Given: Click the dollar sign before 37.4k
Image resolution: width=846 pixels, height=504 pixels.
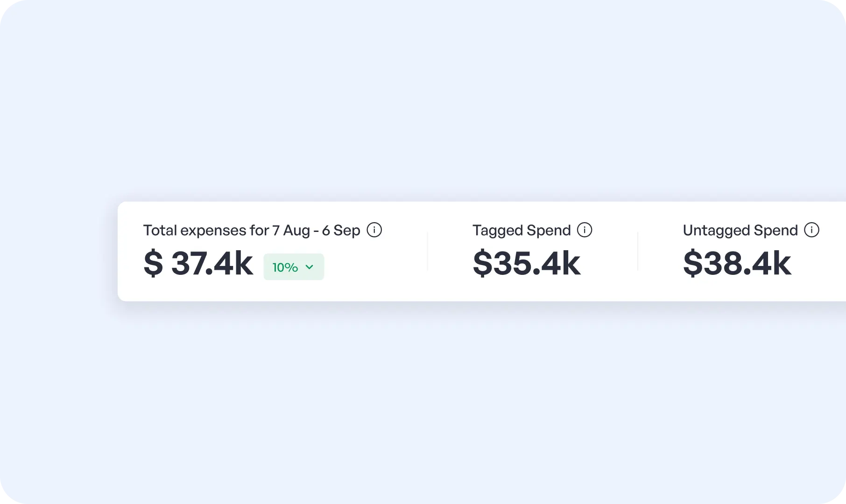Looking at the screenshot, I should pos(154,264).
